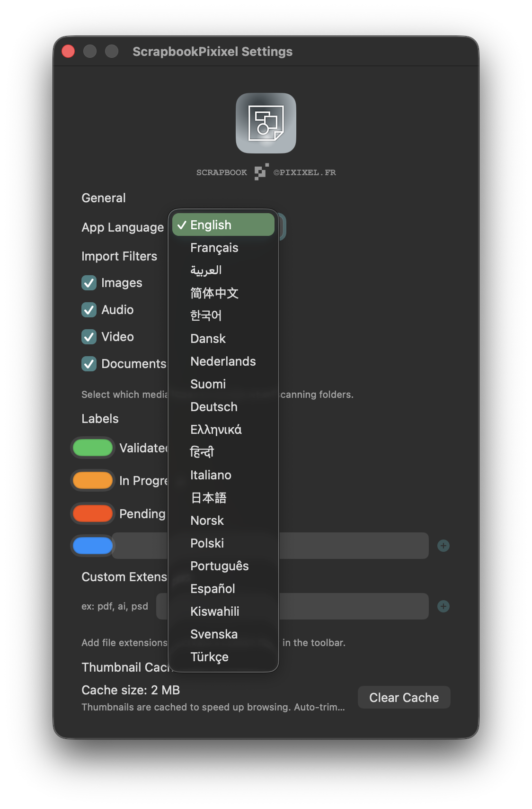532x809 pixels.
Task: Click the ScrapbookPixixel app icon
Action: [x=266, y=123]
